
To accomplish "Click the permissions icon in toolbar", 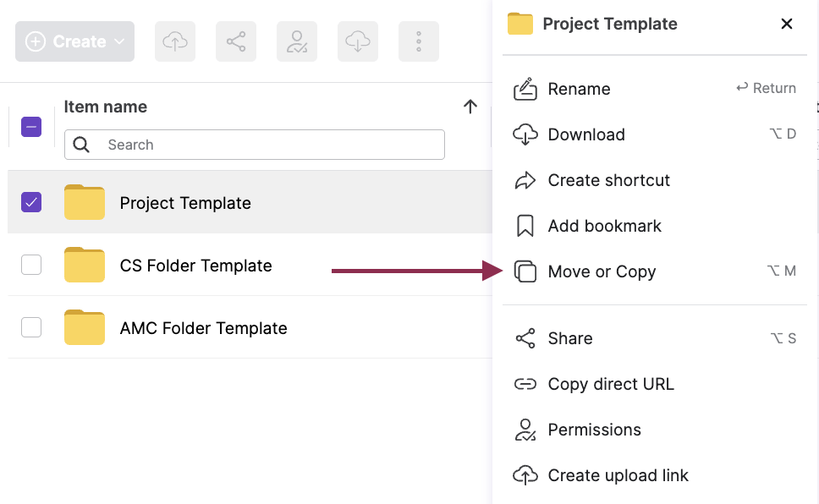I will click(x=297, y=41).
